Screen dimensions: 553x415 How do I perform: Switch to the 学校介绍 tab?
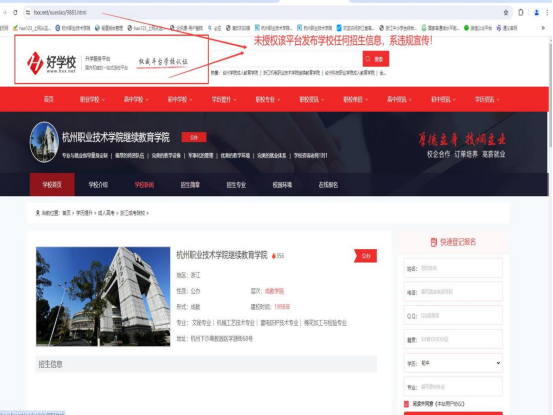click(98, 185)
